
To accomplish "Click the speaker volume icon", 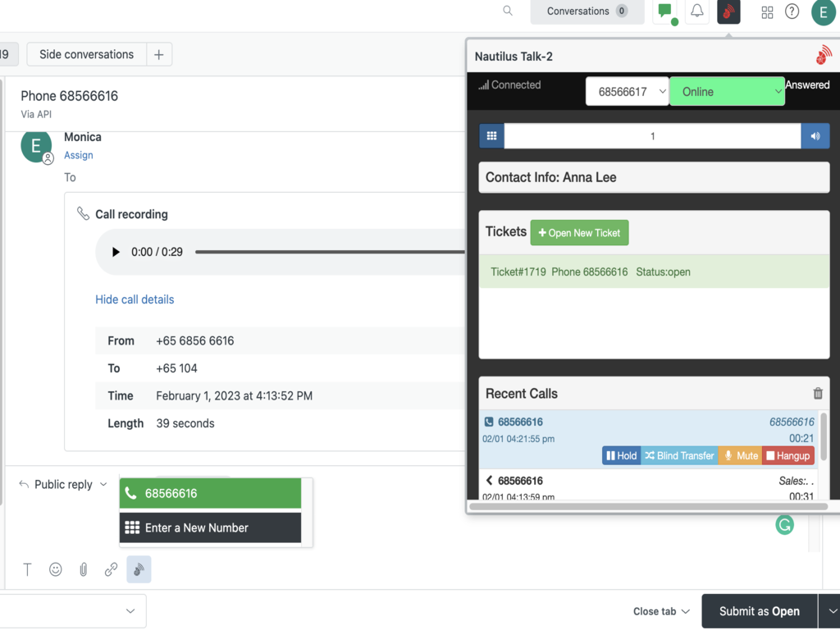I will (x=815, y=136).
